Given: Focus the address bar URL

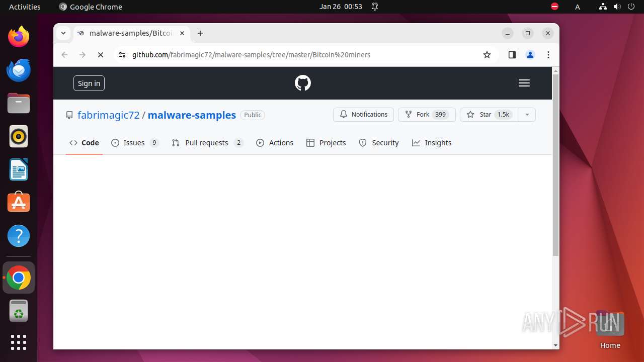Looking at the screenshot, I should (x=251, y=55).
